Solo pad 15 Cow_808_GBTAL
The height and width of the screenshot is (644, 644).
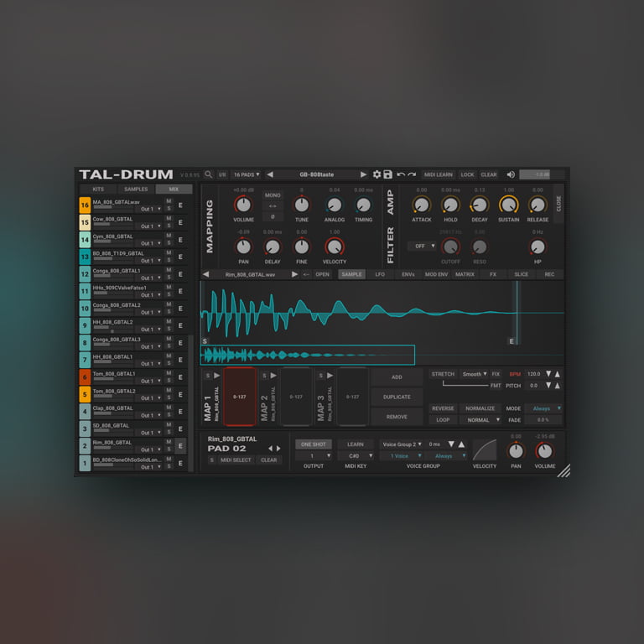[x=169, y=226]
